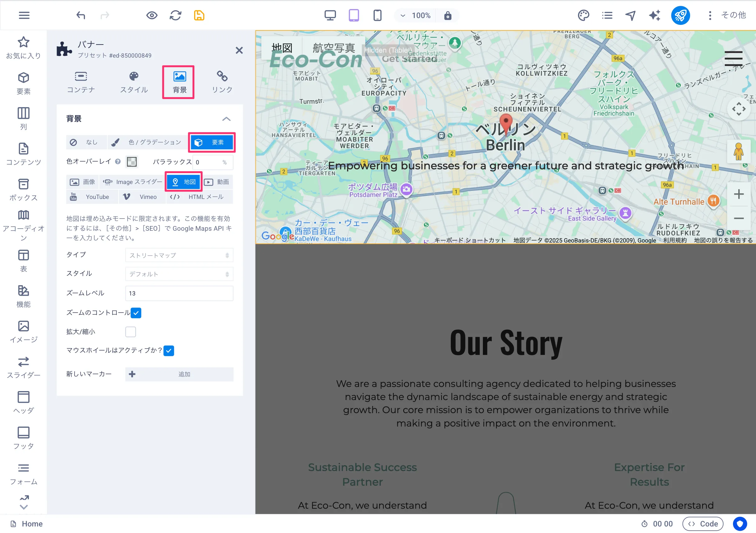Redo the reverted change
Screen dimensions: 756x533
pos(105,16)
